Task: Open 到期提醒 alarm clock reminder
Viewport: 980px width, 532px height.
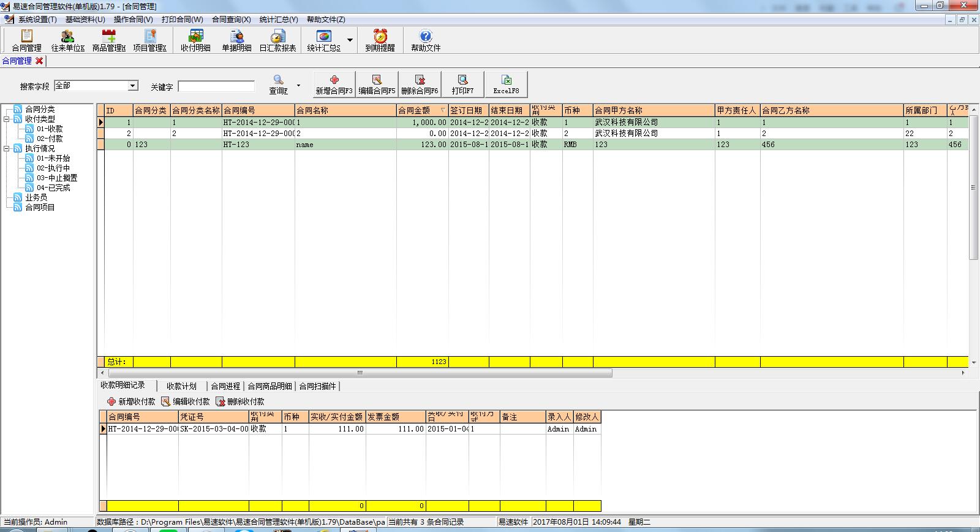Action: click(380, 40)
